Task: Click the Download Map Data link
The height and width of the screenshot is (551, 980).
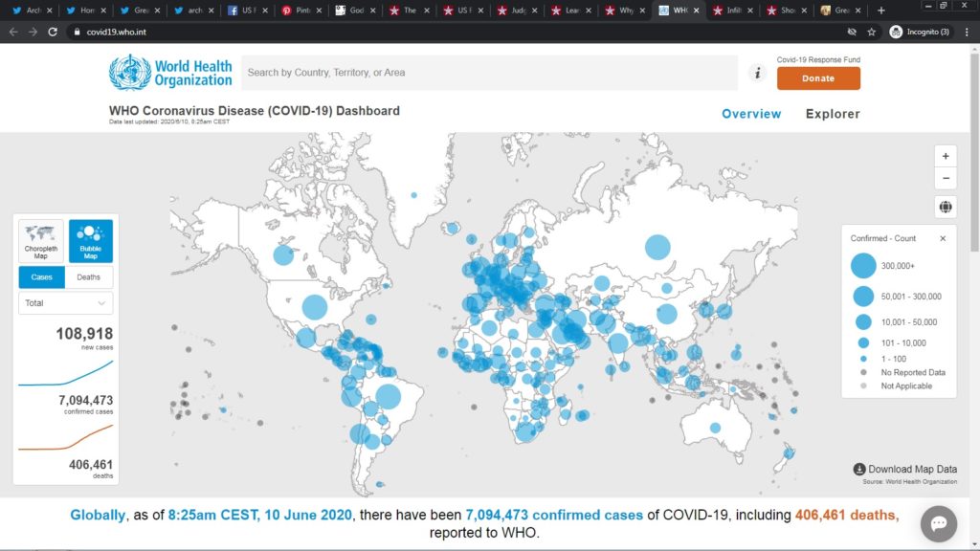Action: (904, 470)
